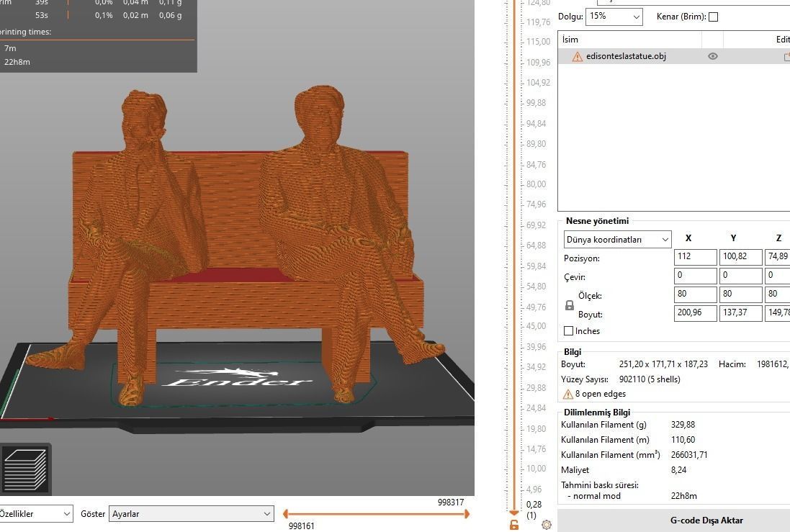The height and width of the screenshot is (532, 790).
Task: Click Boyut X field showing 200,96
Action: tap(695, 313)
